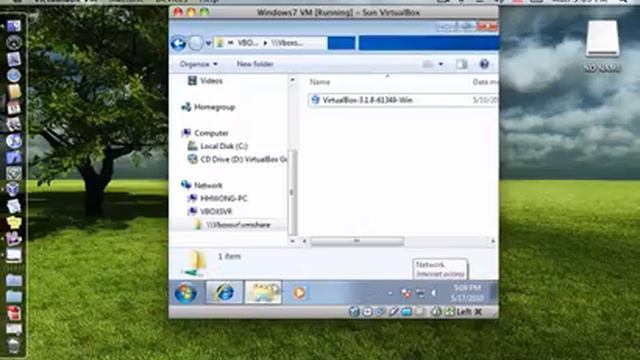Create a New folder
The image size is (640, 360).
click(x=255, y=64)
